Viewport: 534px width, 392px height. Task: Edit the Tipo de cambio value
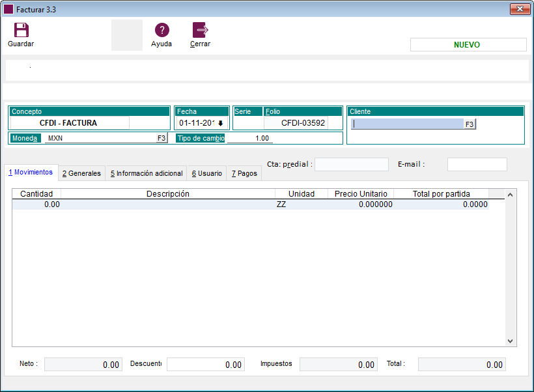[250, 138]
